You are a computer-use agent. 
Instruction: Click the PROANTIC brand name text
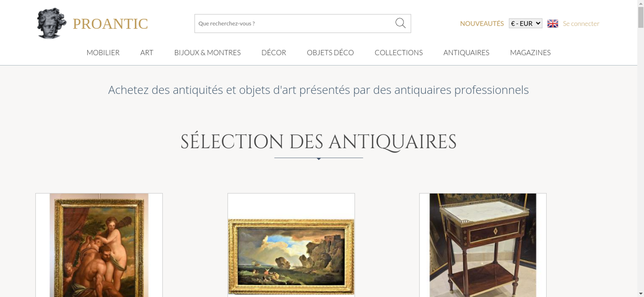point(110,24)
